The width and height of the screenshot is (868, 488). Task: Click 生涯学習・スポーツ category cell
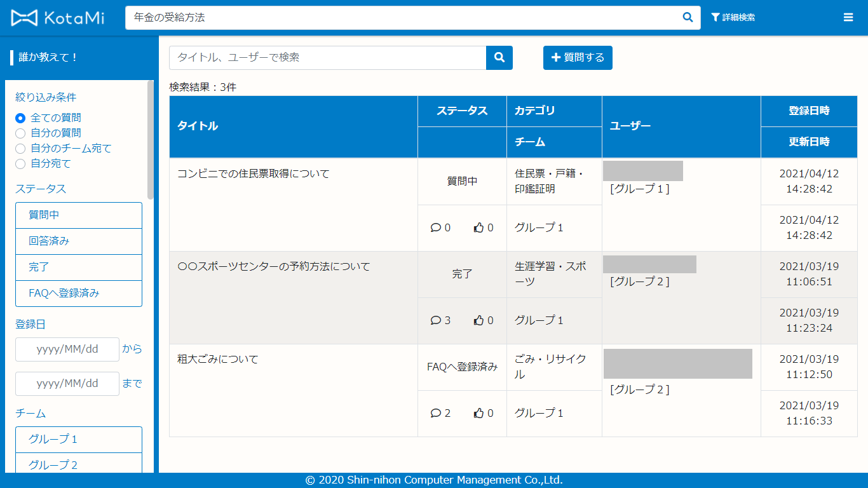[x=554, y=274]
